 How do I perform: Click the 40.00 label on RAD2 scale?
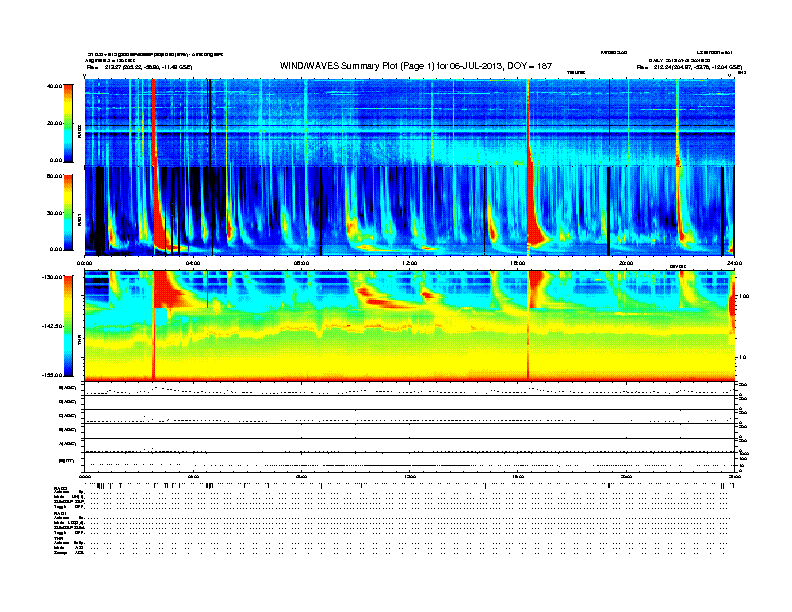coord(54,86)
